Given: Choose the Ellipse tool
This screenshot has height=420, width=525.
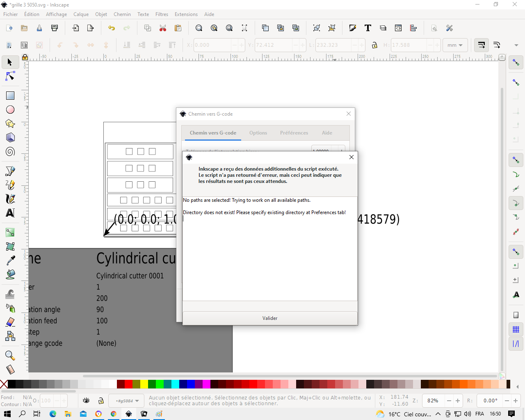Looking at the screenshot, I should 10,110.
